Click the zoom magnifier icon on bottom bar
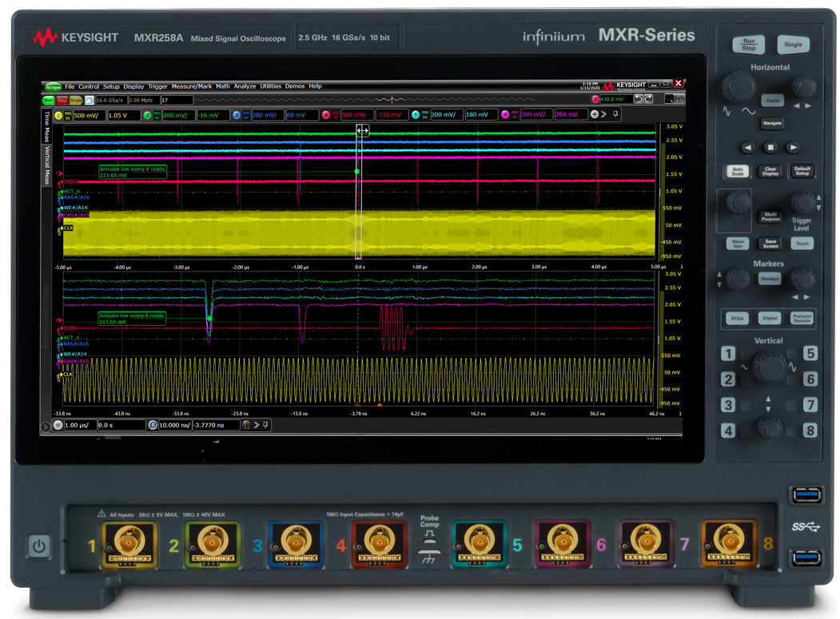This screenshot has height=619, width=840. coord(153,425)
